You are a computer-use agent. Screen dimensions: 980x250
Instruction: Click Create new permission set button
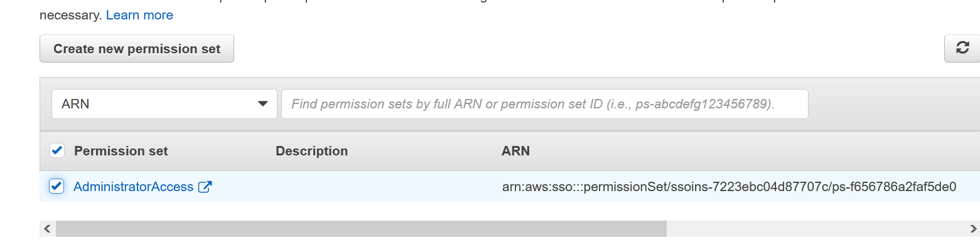point(137,49)
